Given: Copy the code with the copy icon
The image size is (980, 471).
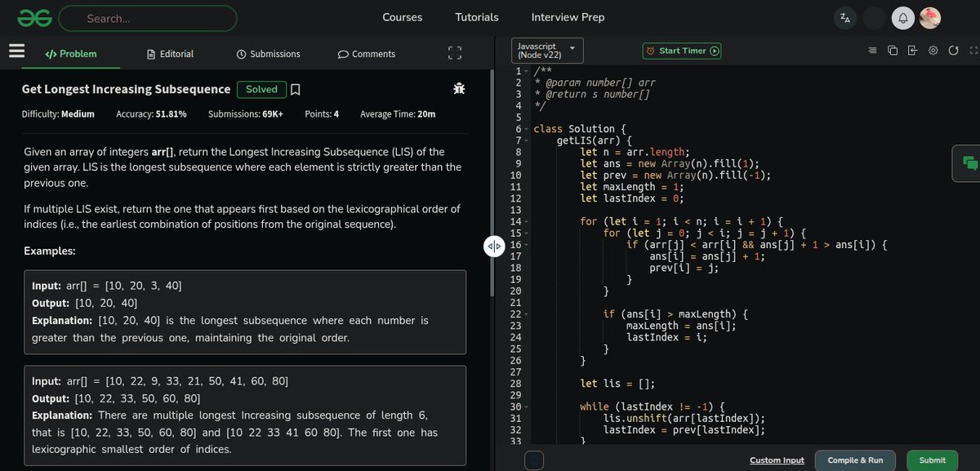Looking at the screenshot, I should 892,51.
